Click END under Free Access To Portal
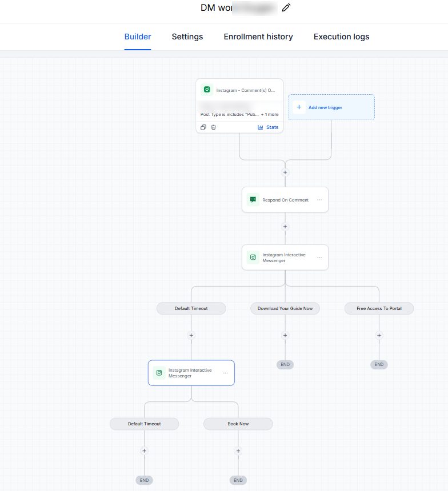 [379, 364]
